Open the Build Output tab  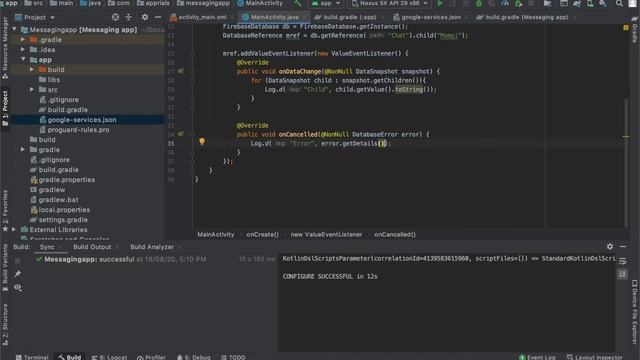[x=92, y=247]
